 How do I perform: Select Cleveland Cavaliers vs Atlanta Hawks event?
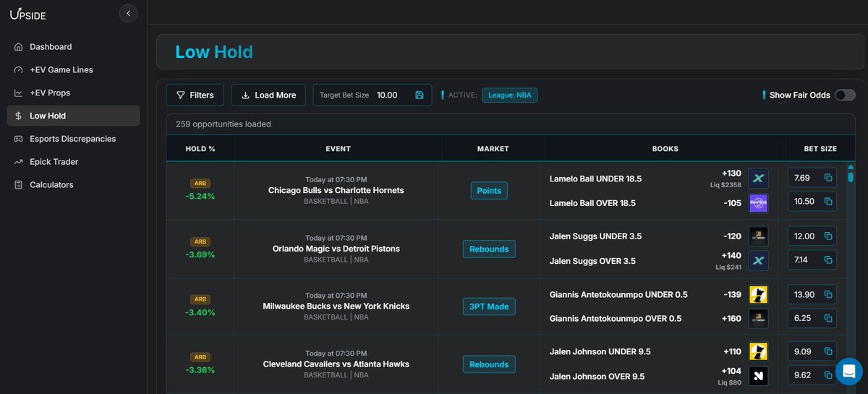tap(336, 364)
